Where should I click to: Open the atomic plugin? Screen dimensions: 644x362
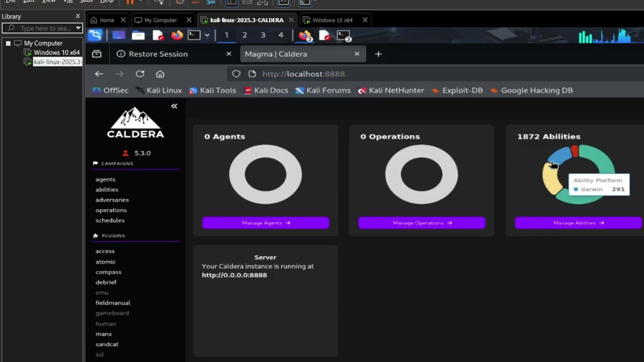(x=106, y=262)
